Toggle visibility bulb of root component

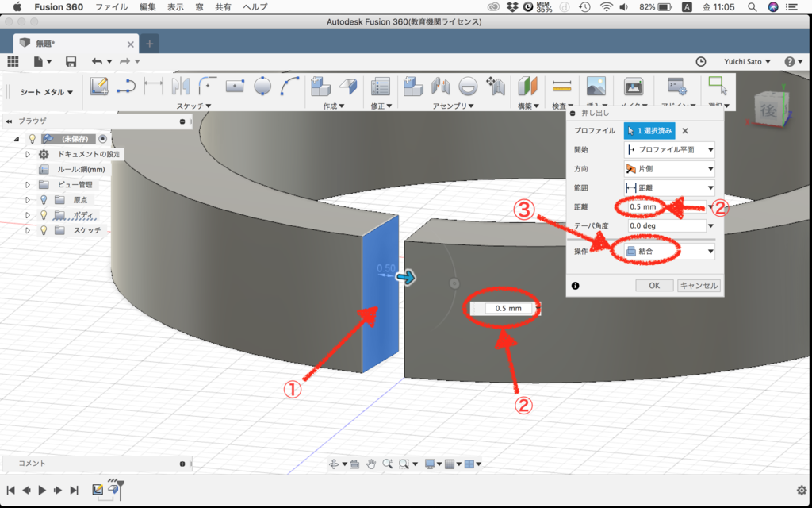[x=33, y=139]
